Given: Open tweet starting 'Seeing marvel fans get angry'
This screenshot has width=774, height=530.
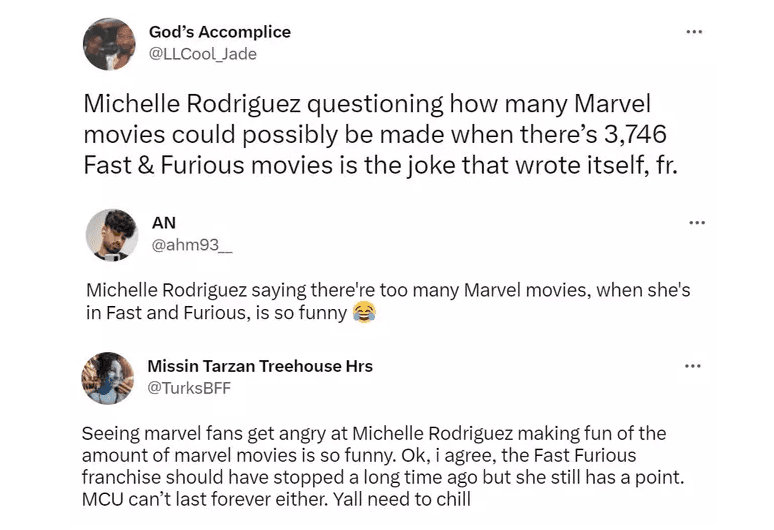Looking at the screenshot, I should [x=380, y=465].
